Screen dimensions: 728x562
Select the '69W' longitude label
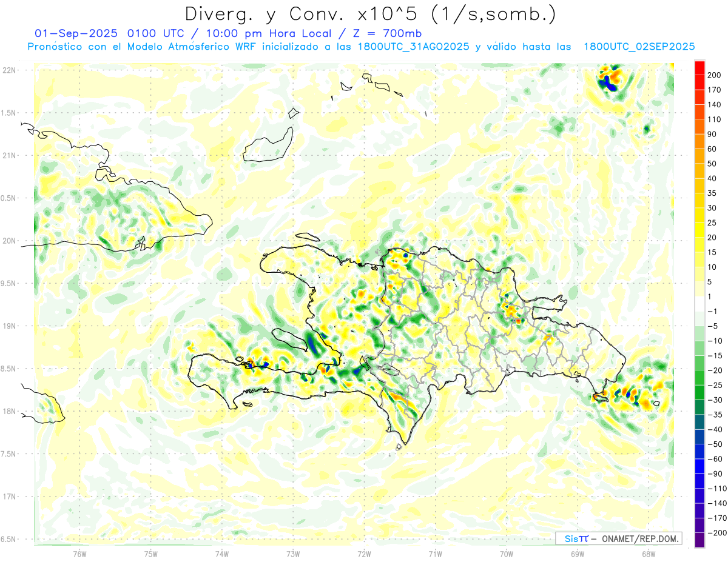point(578,554)
